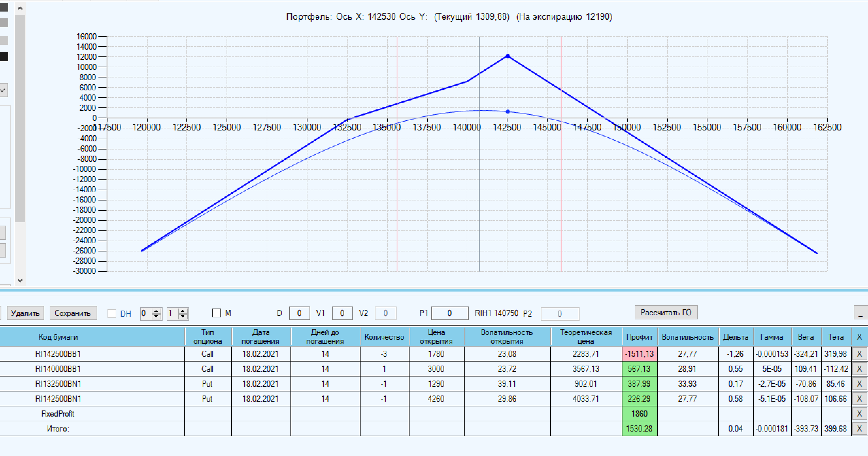This screenshot has height=456, width=868.
Task: Click the P1 input field
Action: (x=449, y=313)
